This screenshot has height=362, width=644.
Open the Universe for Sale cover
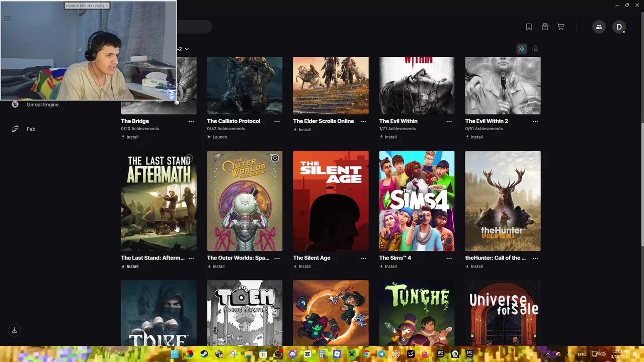[503, 313]
